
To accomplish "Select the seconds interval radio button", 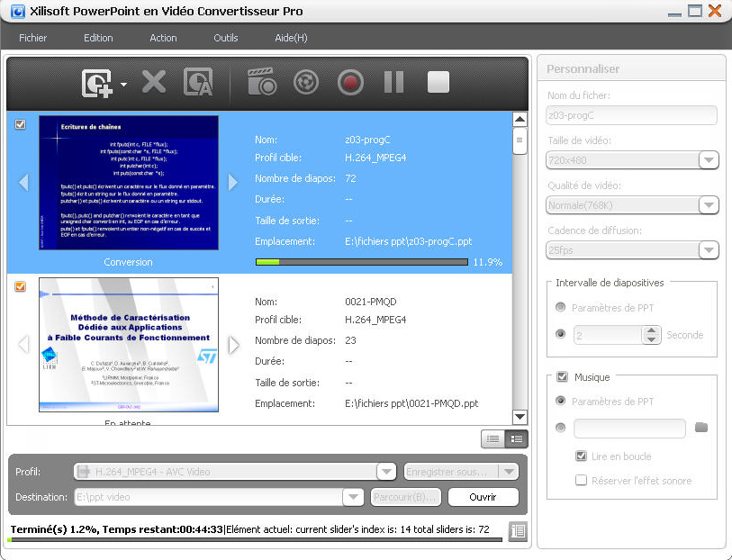I will 561,334.
